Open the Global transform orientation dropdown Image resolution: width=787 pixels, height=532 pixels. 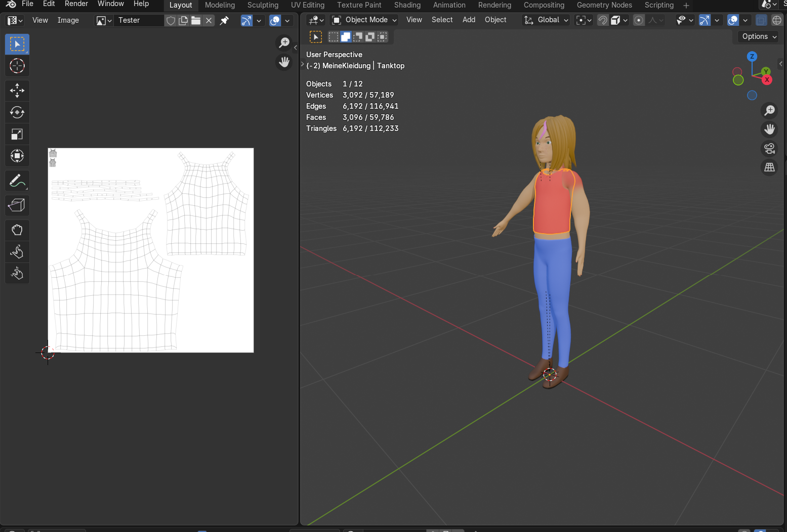click(x=546, y=20)
